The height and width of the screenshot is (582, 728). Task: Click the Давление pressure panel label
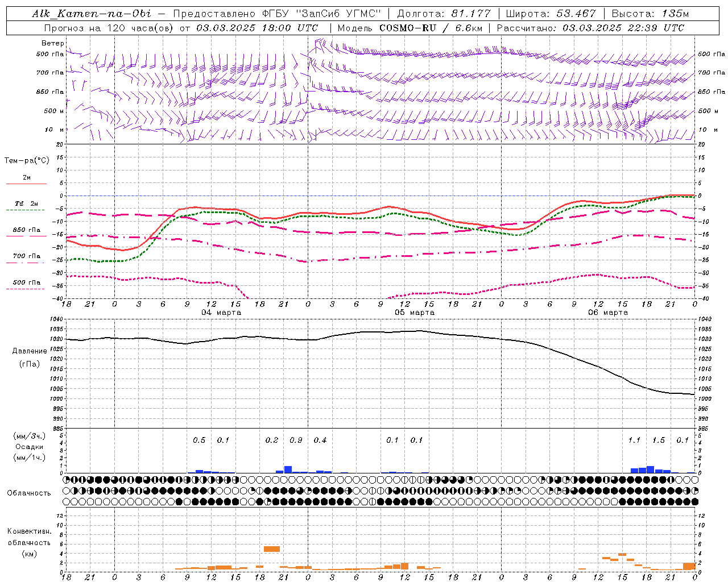(28, 351)
